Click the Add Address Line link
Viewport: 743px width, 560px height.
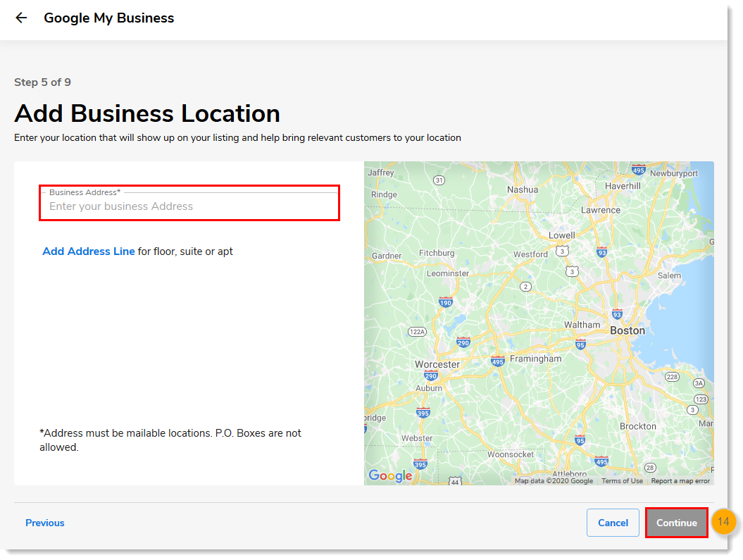coord(89,251)
